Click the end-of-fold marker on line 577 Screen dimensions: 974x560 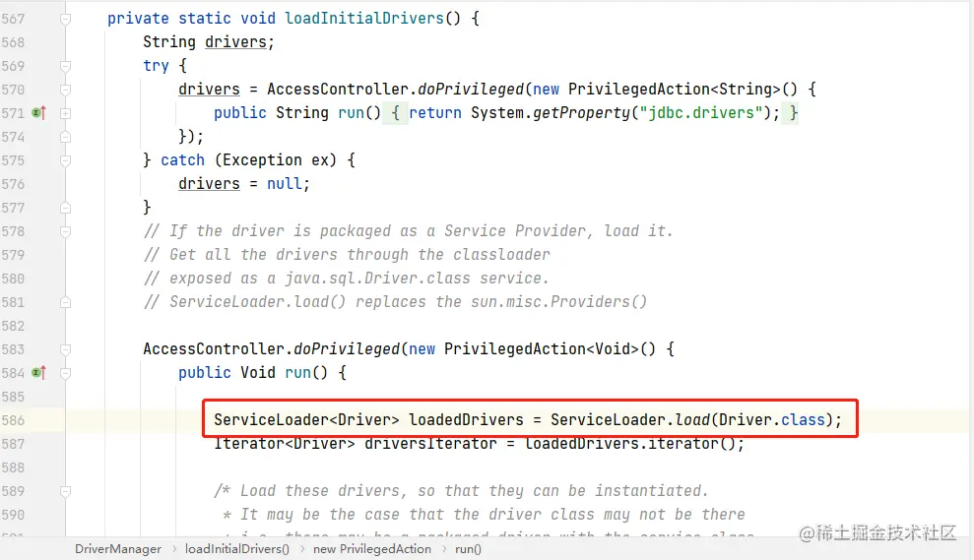(x=65, y=208)
